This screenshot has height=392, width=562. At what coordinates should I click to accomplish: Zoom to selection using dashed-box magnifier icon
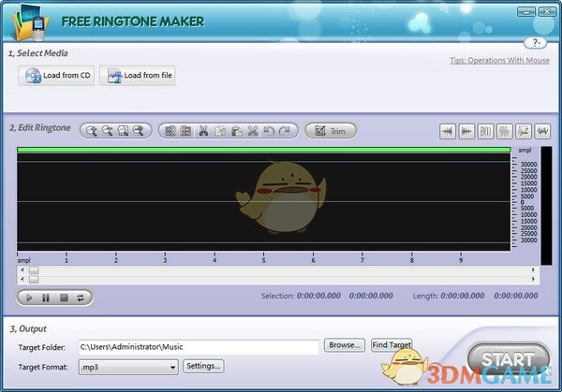pyautogui.click(x=123, y=131)
